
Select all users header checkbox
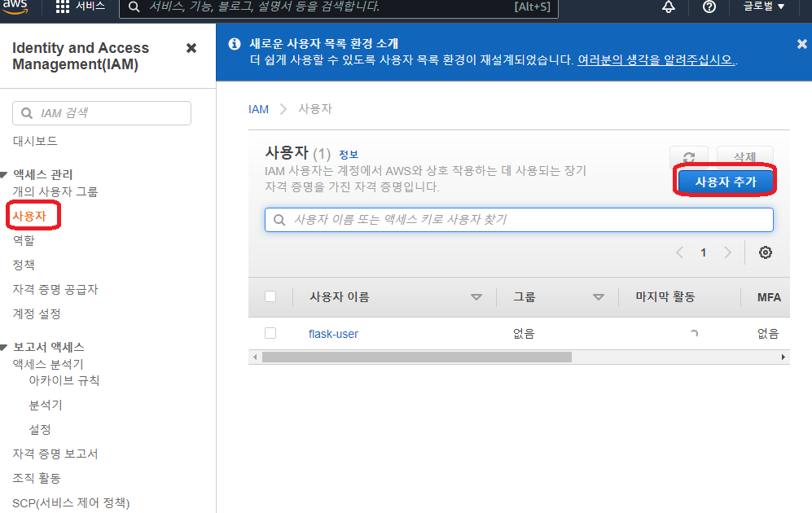pos(270,296)
